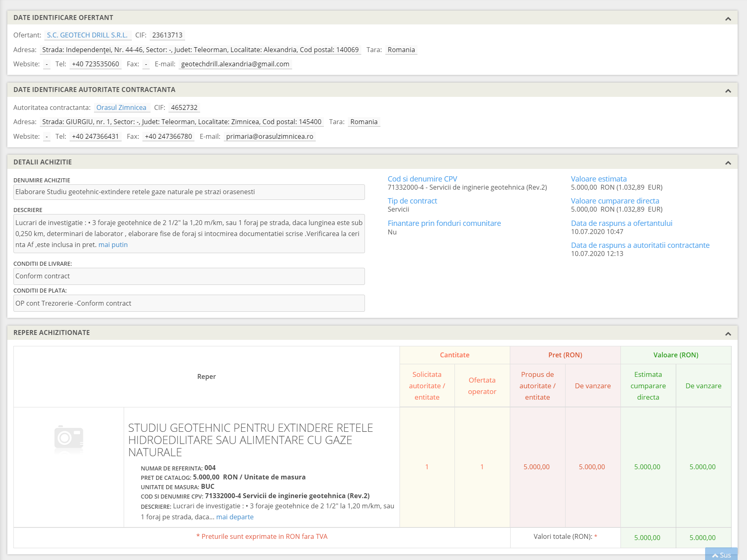This screenshot has width=747, height=560.
Task: Open the Orasul Zimnicea authority link
Action: [x=121, y=107]
